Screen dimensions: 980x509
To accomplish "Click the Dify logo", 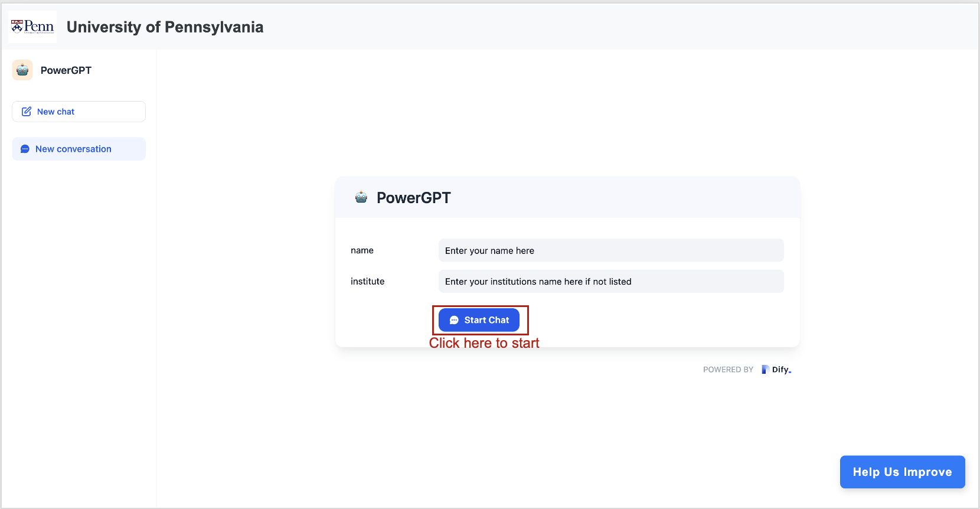I will [776, 370].
